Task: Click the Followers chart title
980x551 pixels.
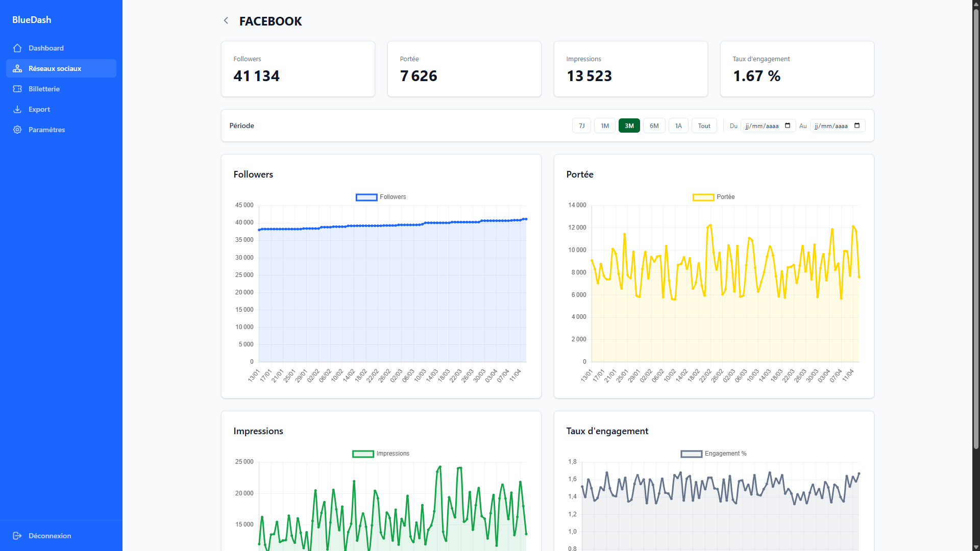Action: (x=253, y=174)
